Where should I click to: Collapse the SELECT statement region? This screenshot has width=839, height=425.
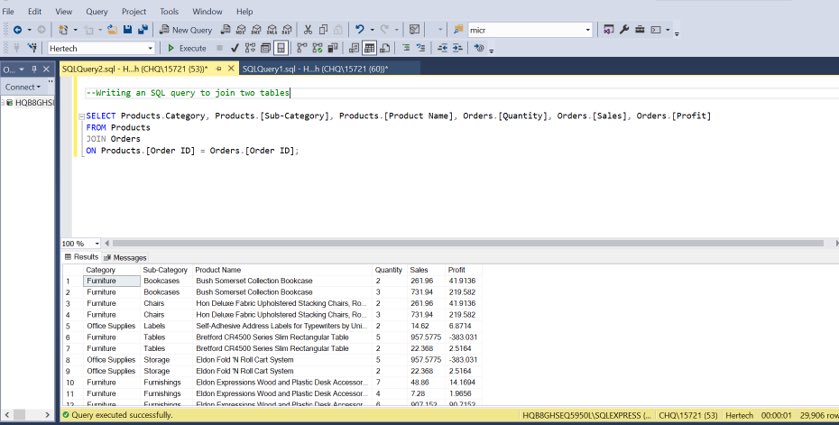(81, 116)
